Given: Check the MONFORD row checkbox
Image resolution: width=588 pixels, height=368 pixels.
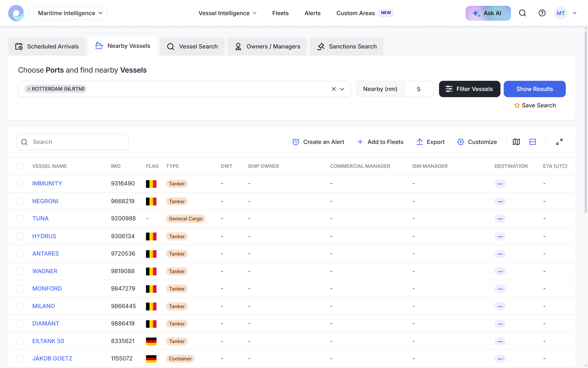Looking at the screenshot, I should pos(20,289).
